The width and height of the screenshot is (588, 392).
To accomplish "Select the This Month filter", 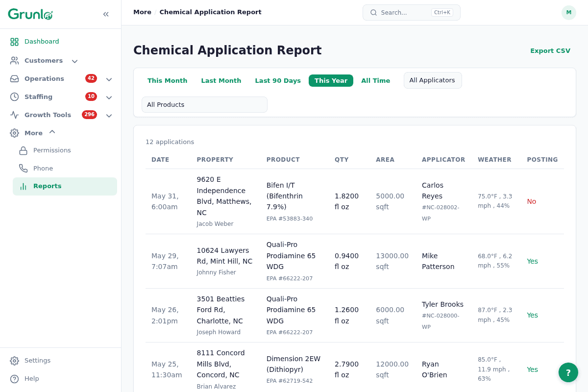I will coord(168,81).
